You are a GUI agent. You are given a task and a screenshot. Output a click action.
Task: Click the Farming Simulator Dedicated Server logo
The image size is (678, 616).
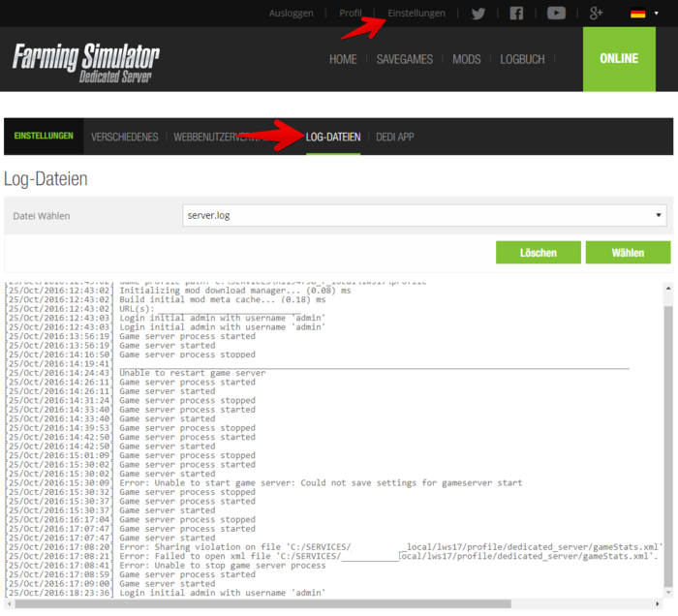pyautogui.click(x=86, y=62)
